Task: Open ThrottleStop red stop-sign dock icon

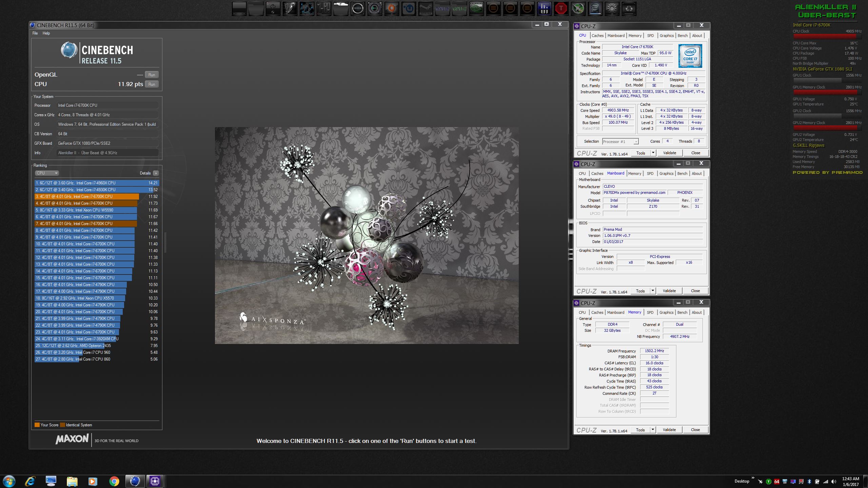Action: click(x=561, y=8)
